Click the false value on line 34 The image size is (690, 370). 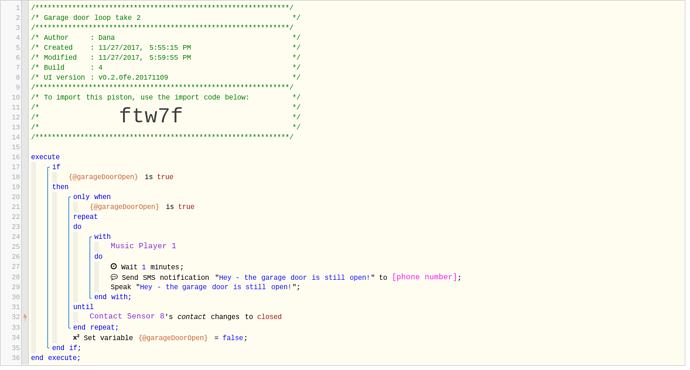[x=233, y=337]
